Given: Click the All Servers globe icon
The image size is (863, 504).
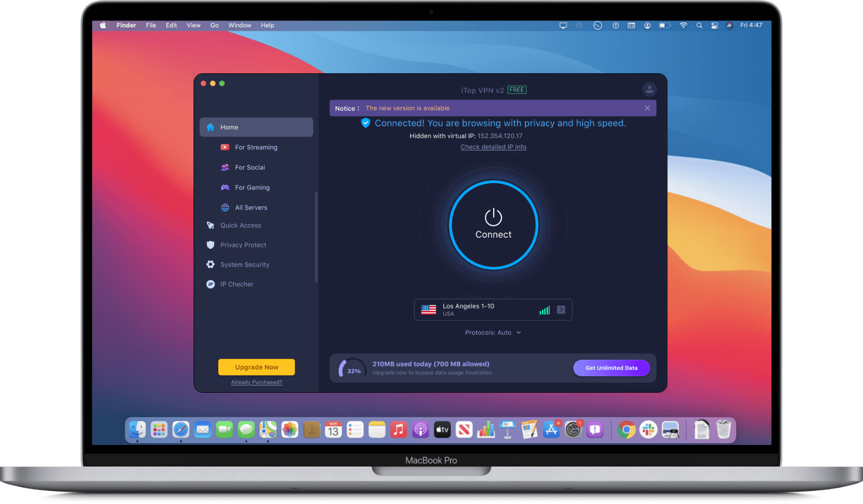Looking at the screenshot, I should pyautogui.click(x=225, y=207).
